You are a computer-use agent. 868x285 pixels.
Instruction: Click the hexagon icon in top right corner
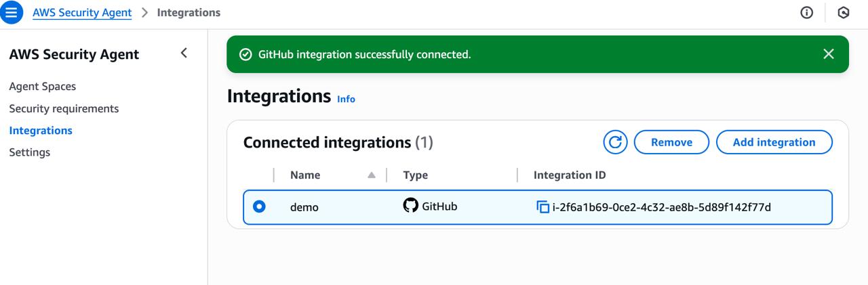[844, 13]
